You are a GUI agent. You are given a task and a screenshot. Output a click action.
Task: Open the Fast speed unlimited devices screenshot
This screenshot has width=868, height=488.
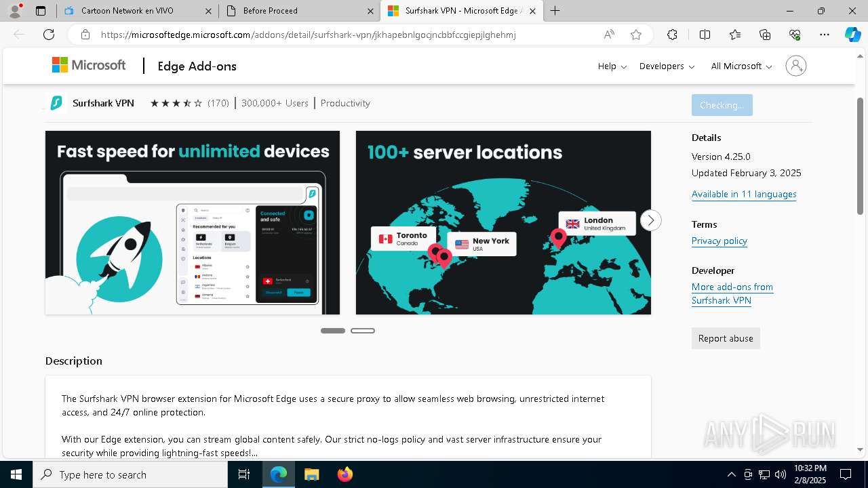pos(193,222)
